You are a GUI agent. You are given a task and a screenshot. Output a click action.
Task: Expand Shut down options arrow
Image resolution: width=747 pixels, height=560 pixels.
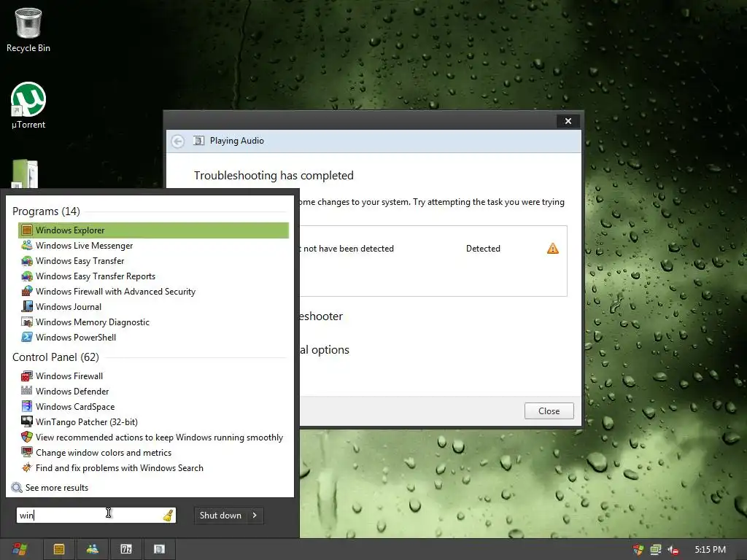click(255, 516)
